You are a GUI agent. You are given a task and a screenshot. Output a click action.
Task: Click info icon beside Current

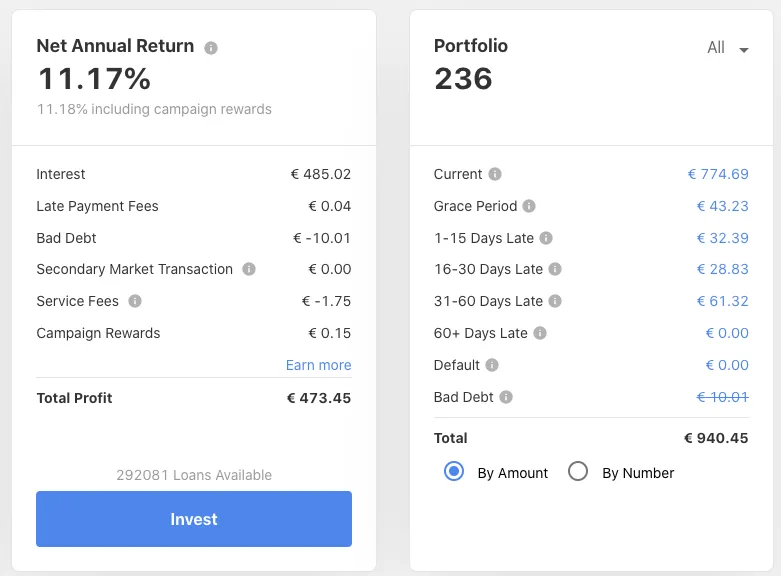click(495, 174)
